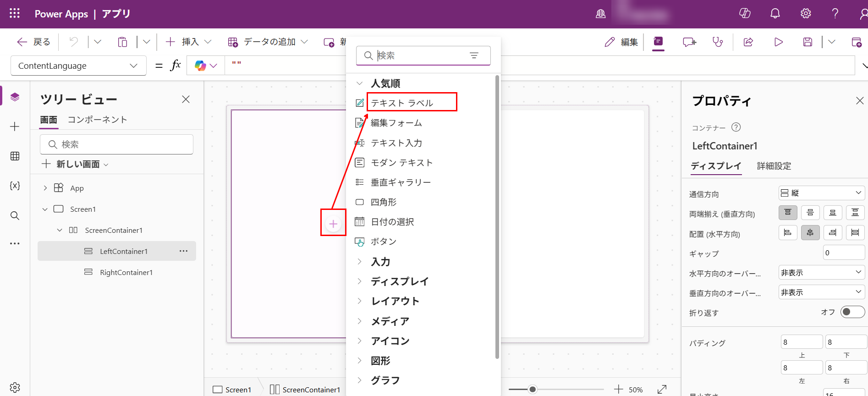Select center horizontal alignment button
The image size is (868, 396).
click(x=810, y=233)
